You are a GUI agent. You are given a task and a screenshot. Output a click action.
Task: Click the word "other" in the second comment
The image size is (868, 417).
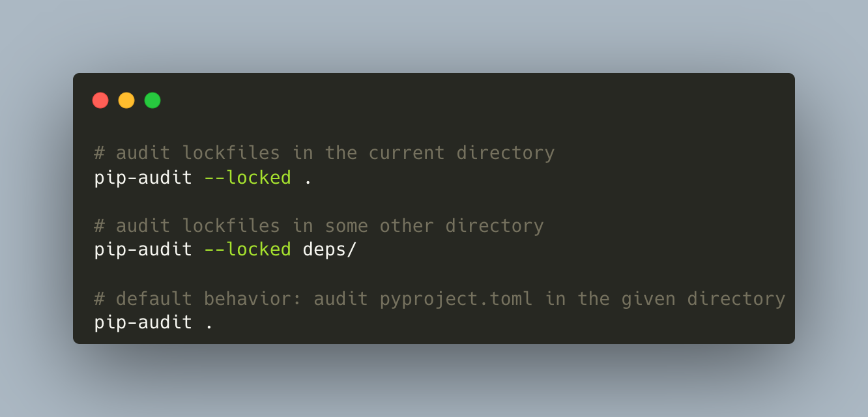(x=407, y=226)
